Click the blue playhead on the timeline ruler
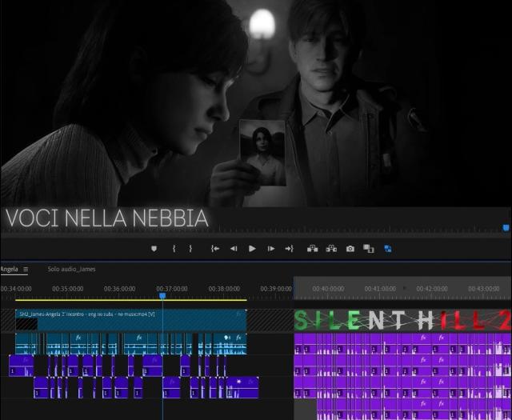The width and height of the screenshot is (512, 420). coord(162,296)
